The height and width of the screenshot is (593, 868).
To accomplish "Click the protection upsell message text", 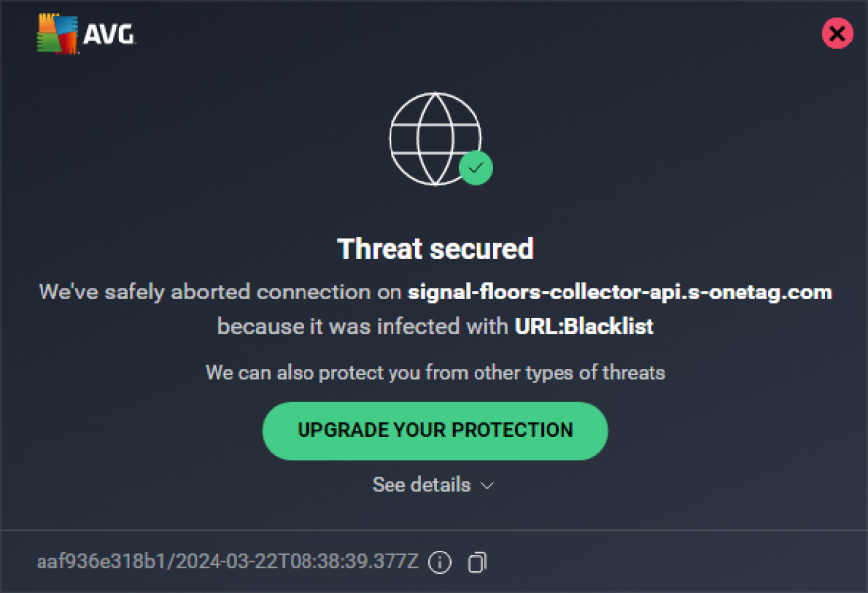I will (435, 373).
